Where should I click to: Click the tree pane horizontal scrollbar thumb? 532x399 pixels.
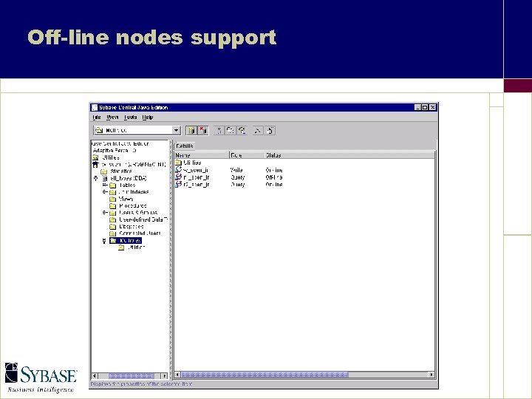pos(131,376)
